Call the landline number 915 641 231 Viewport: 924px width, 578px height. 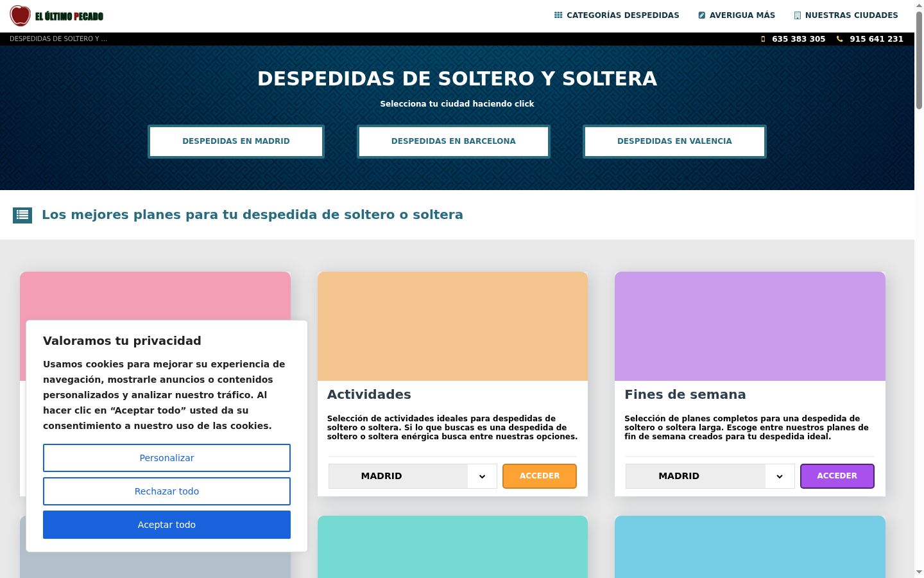tap(877, 39)
